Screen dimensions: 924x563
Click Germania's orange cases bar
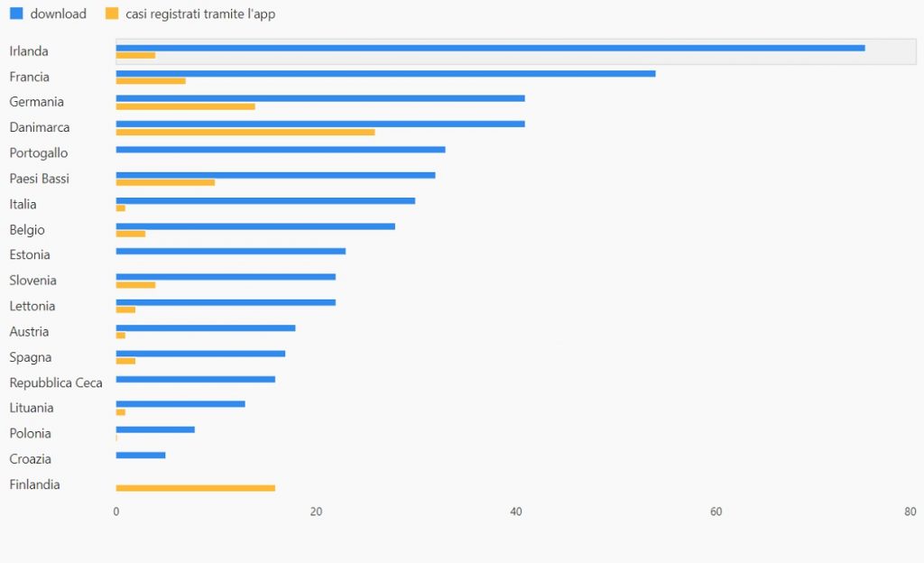(x=185, y=106)
